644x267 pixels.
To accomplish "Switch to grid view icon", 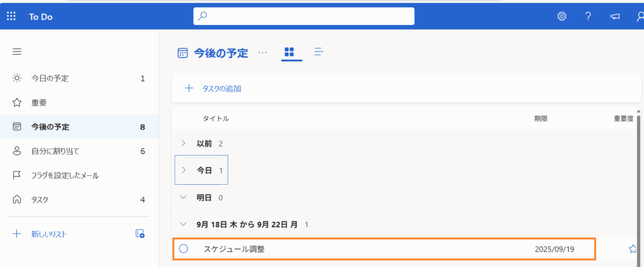I will point(289,52).
